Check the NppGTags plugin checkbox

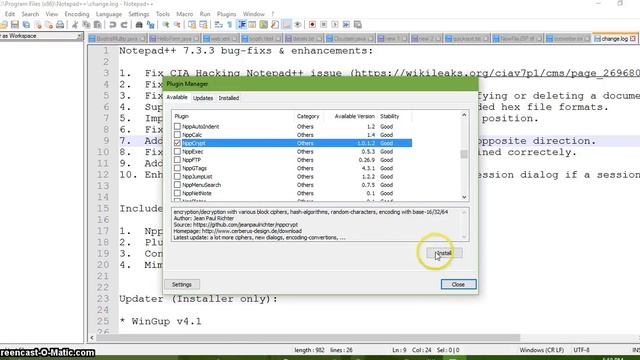pyautogui.click(x=177, y=168)
